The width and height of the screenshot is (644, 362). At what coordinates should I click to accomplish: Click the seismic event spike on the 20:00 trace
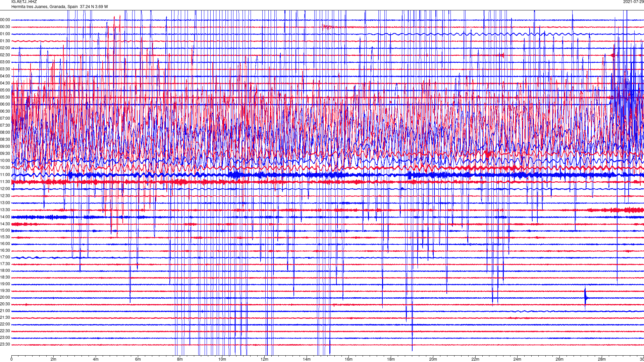coord(586,297)
